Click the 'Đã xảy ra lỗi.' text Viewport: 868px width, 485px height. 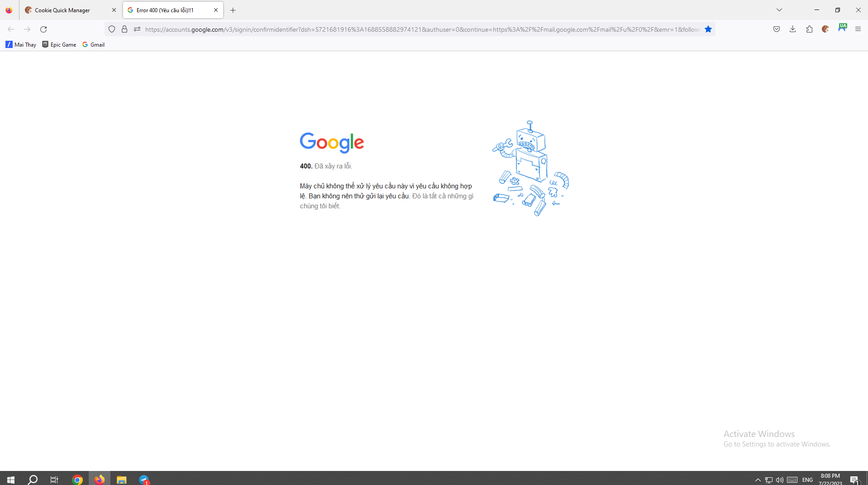(x=334, y=166)
